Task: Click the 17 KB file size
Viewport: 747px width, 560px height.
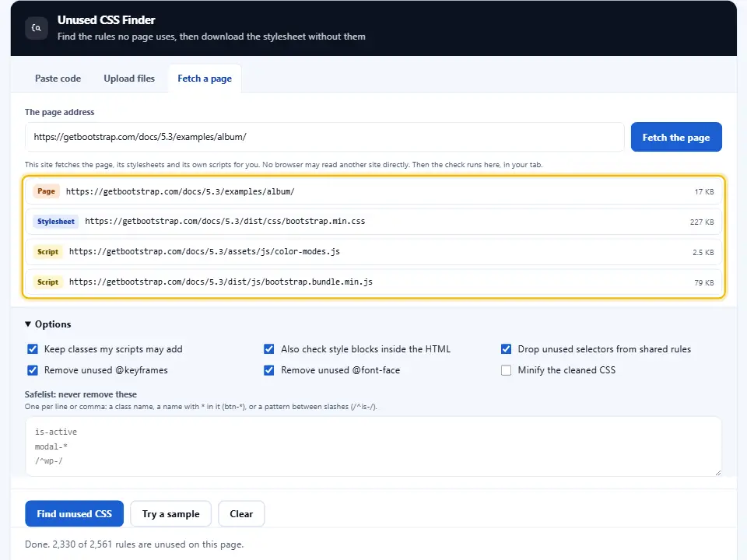Action: click(x=704, y=192)
